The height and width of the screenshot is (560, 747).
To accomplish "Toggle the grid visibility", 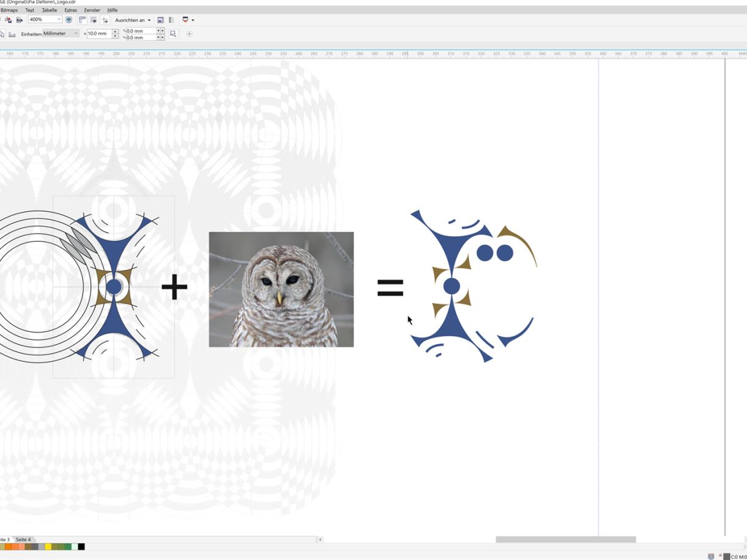I will click(94, 20).
